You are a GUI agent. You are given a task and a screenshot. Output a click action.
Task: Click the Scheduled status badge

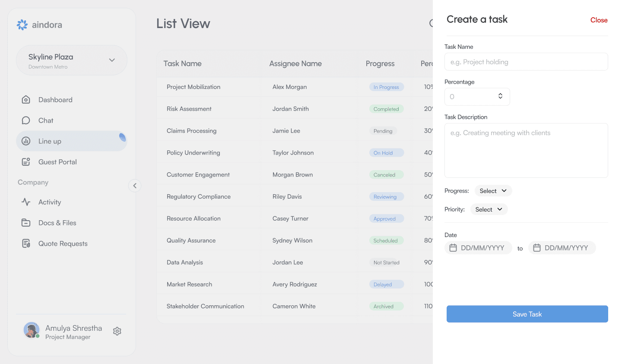click(386, 241)
